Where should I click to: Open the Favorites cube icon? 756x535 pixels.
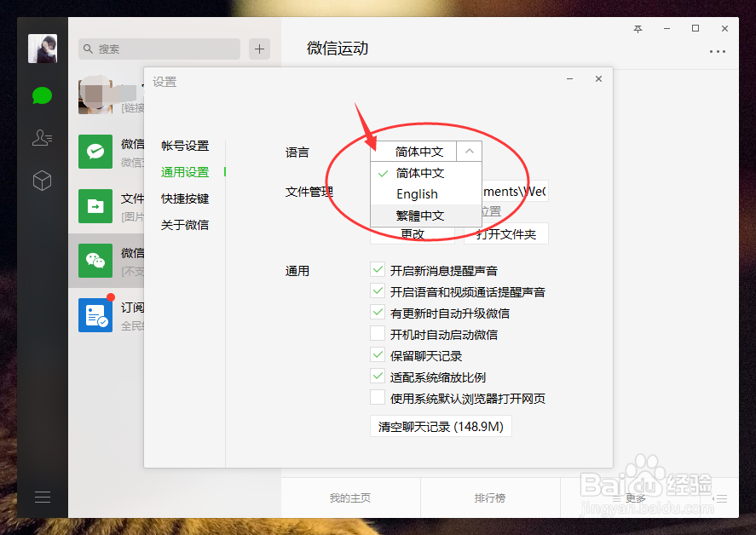pyautogui.click(x=42, y=181)
